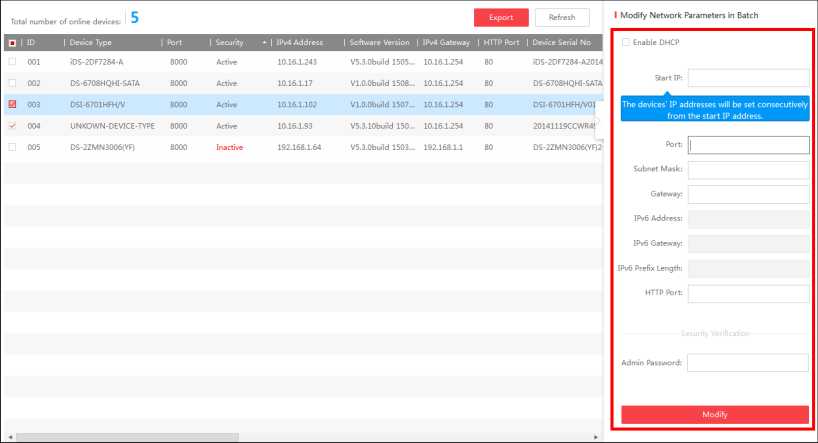The image size is (818, 443).
Task: Focus the Port input field
Action: pos(748,145)
